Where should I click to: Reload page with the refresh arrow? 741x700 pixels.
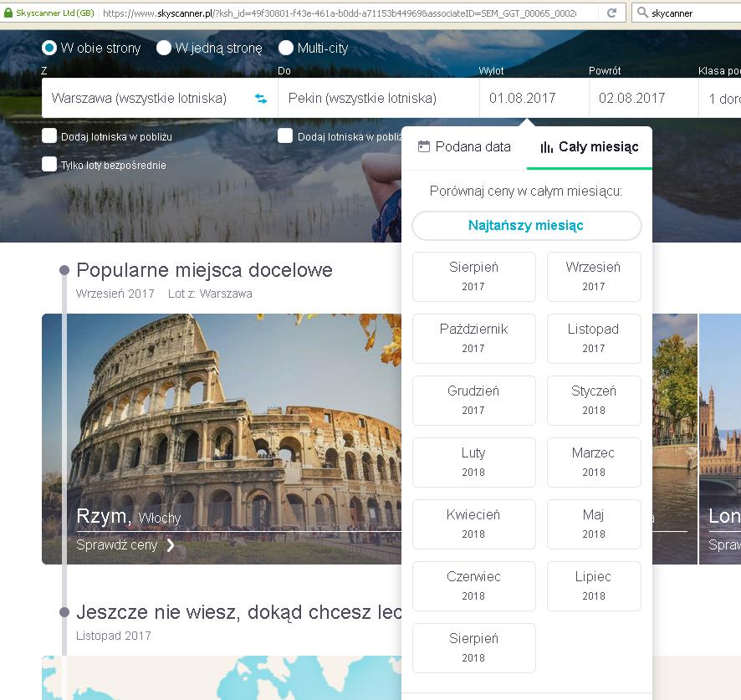(611, 13)
